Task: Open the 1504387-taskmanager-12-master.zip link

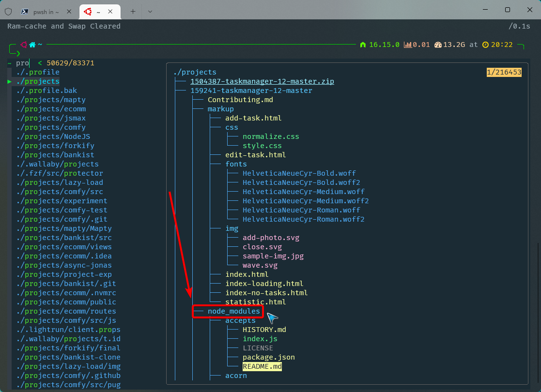Action: [262, 81]
